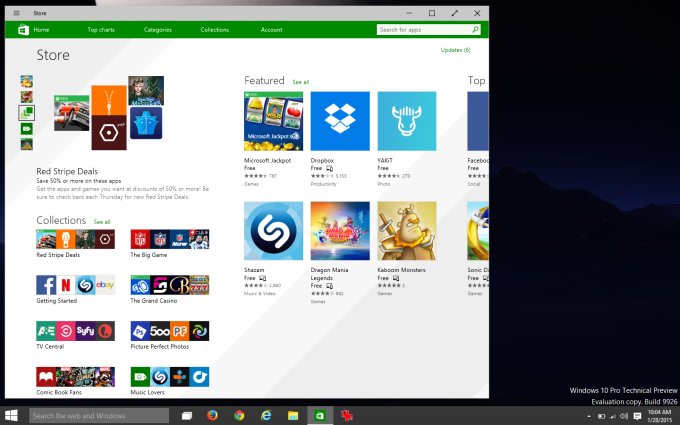Open Firefox from the taskbar

pos(213,415)
